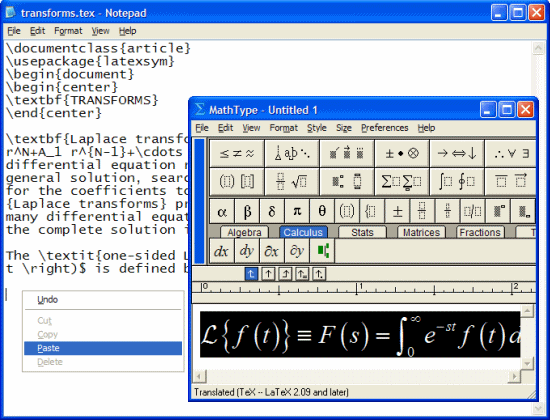
Task: Open summation templates palette
Action: 402,181
